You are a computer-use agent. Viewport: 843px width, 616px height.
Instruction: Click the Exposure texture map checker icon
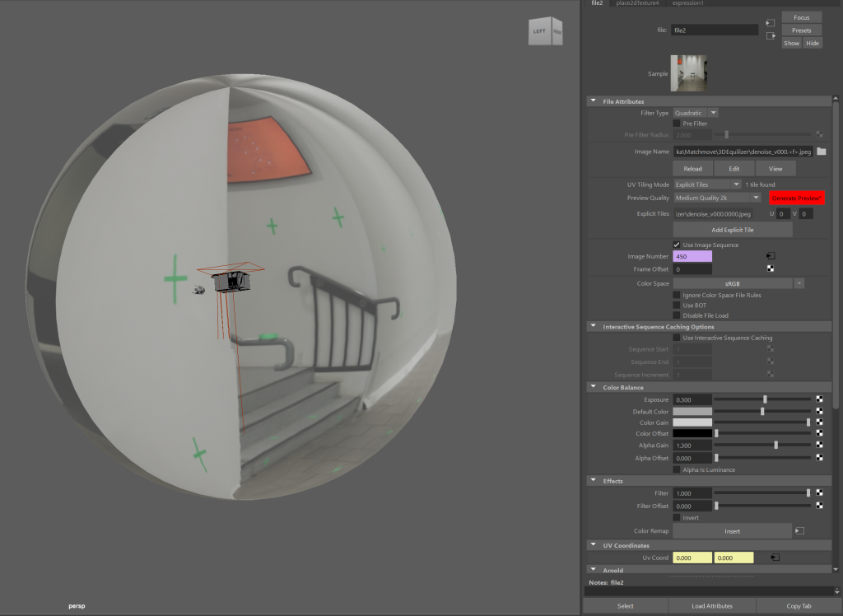click(820, 399)
